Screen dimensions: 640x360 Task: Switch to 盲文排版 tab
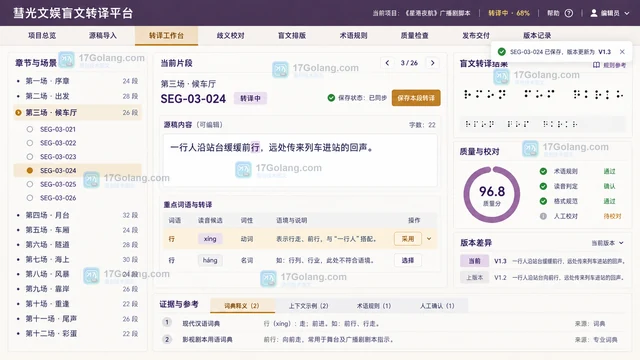(x=292, y=36)
